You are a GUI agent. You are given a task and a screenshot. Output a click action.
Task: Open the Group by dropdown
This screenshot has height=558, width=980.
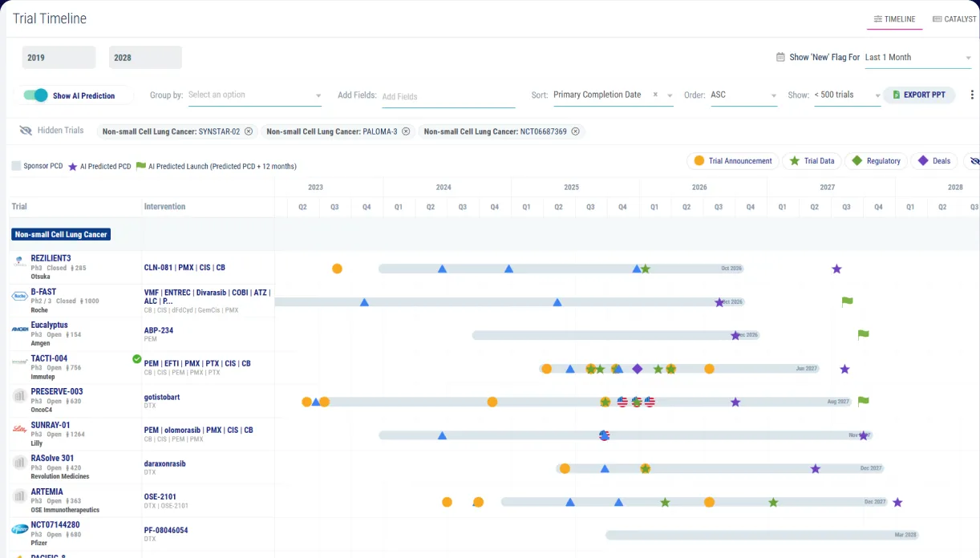tap(255, 95)
